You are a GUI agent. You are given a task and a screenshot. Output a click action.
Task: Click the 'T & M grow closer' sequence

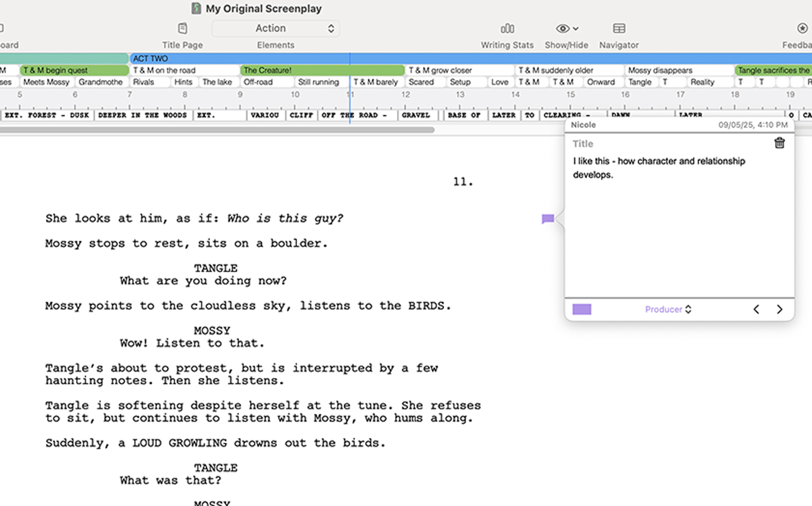(459, 71)
